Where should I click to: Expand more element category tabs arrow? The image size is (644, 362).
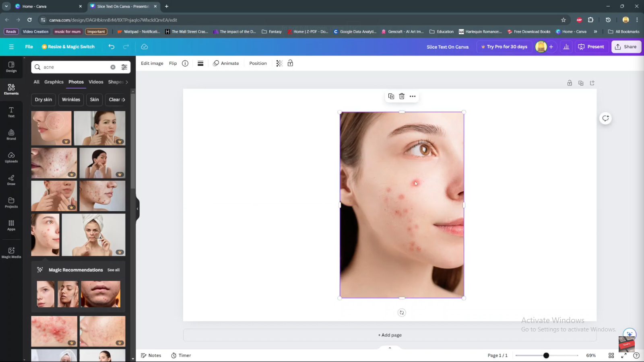coord(127,82)
